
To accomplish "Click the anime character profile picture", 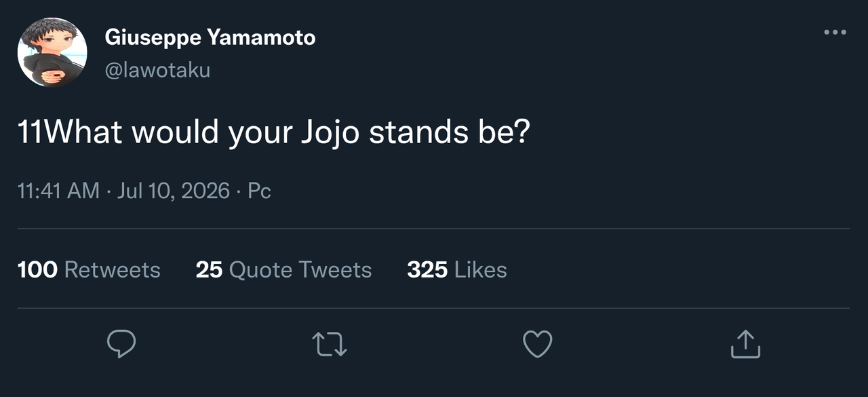I will (52, 52).
